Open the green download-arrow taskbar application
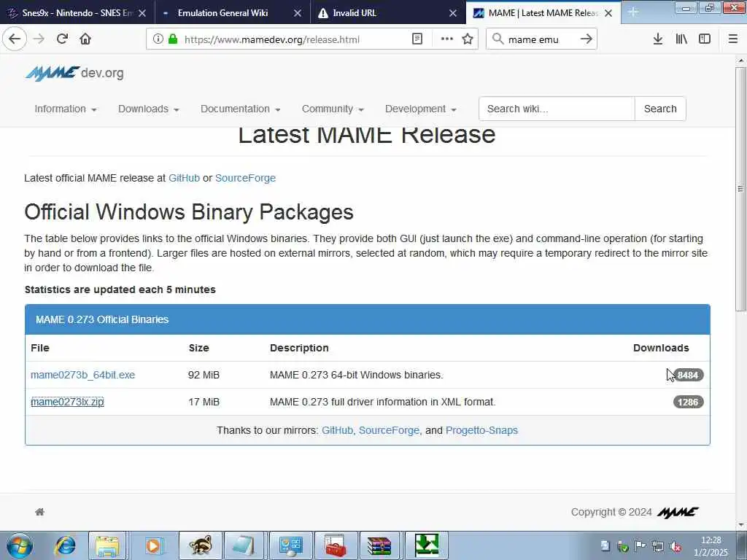Screen dimensions: 747x560 [x=426, y=545]
